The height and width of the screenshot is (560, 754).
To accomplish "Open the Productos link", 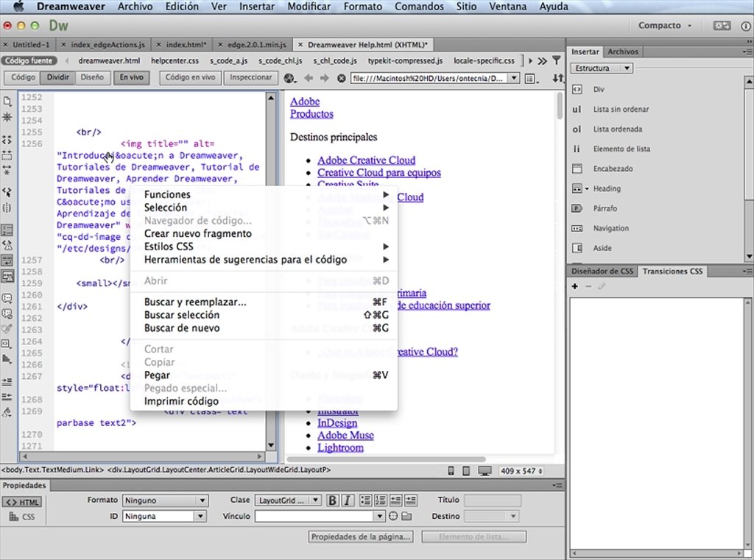I will point(311,114).
